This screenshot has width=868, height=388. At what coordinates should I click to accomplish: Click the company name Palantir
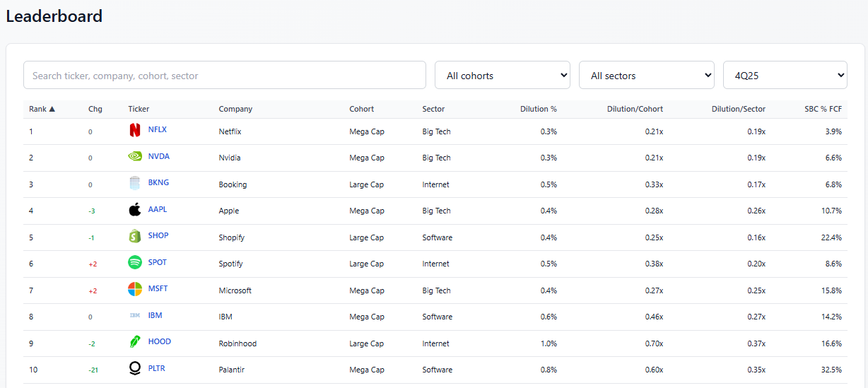233,370
